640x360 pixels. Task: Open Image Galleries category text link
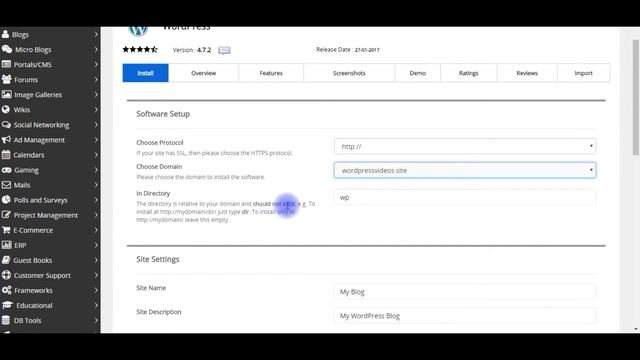click(38, 95)
